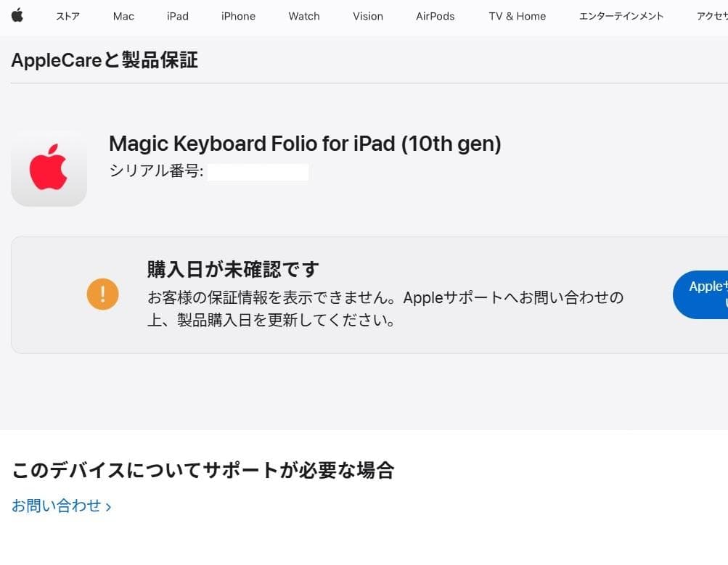Select iPhone from the top navigation
Screen dimensions: 728x565
(237, 16)
